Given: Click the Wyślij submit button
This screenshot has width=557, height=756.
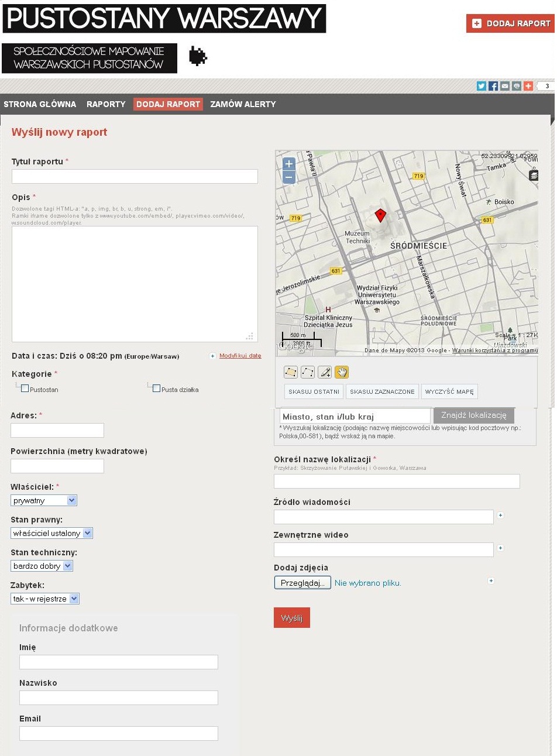Looking at the screenshot, I should click(291, 618).
